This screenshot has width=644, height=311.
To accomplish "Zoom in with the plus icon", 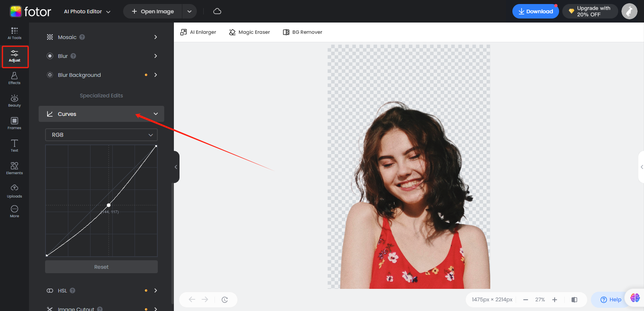I will point(555,300).
